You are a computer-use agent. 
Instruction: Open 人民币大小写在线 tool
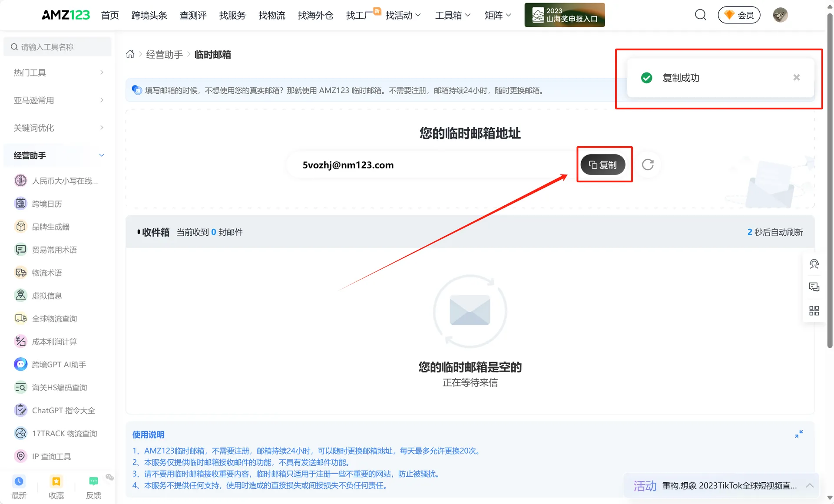click(x=56, y=181)
